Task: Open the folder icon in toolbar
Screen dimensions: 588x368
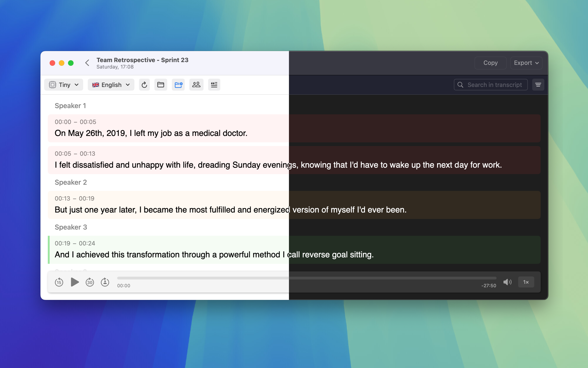Action: 161,85
